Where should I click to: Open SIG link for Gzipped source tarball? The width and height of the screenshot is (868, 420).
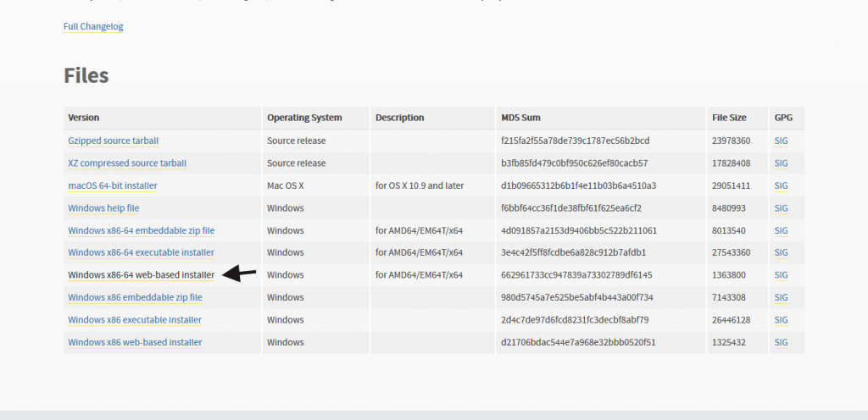pos(781,141)
